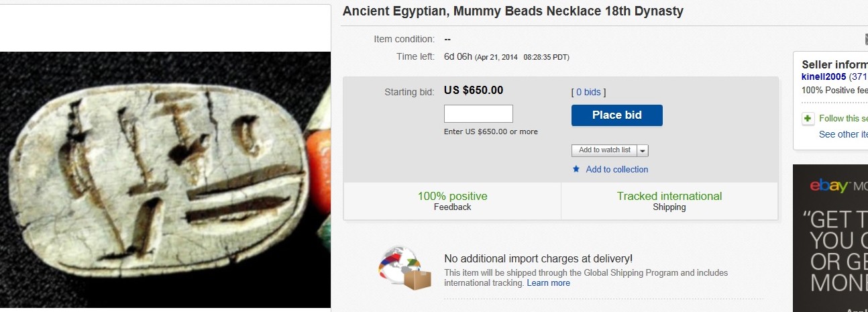Click the scarab bead product image
This screenshot has height=312, width=868.
click(164, 179)
